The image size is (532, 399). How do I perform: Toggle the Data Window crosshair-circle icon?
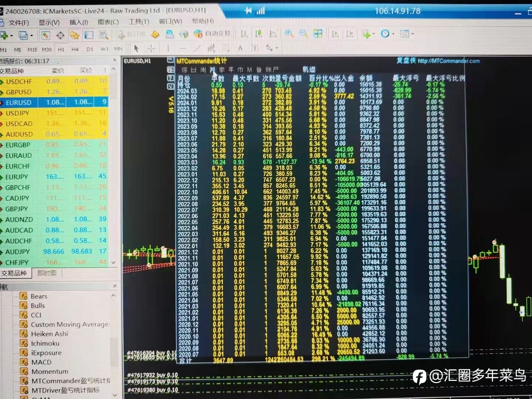60,35
